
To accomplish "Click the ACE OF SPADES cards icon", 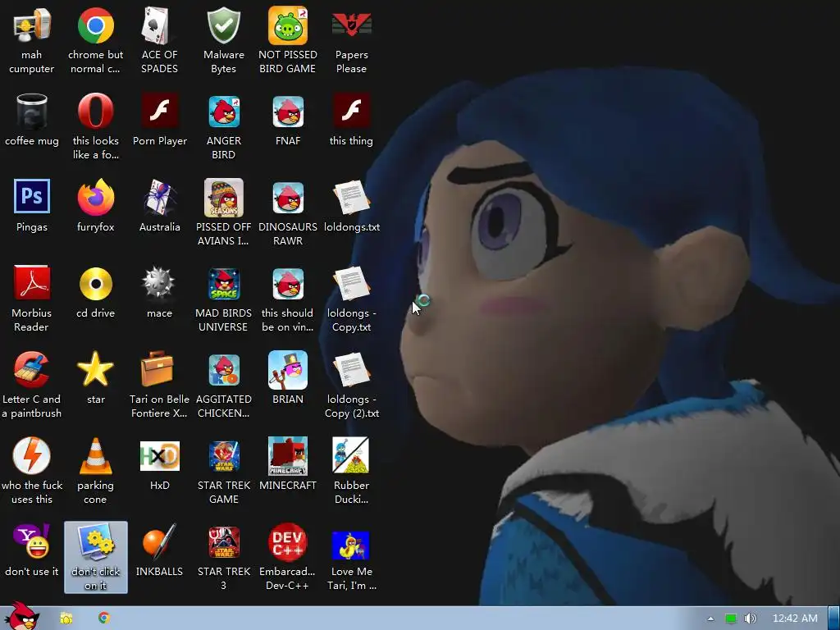I will tap(159, 25).
